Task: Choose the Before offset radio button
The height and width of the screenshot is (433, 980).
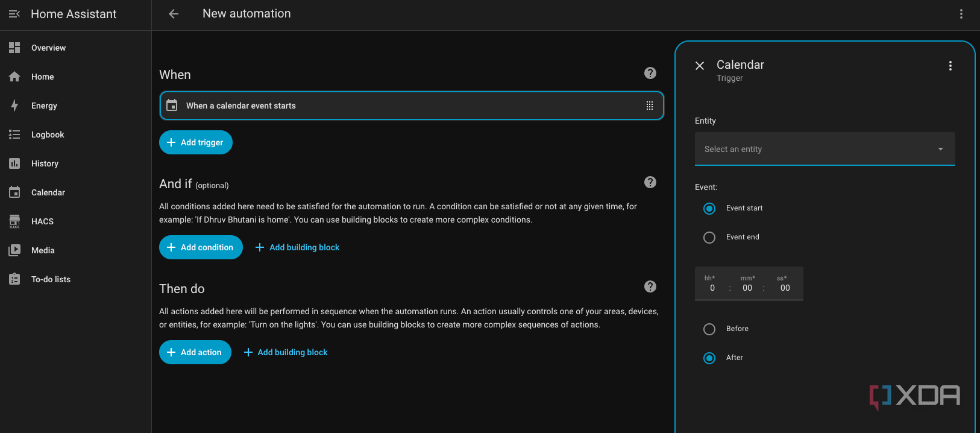Action: (x=709, y=329)
